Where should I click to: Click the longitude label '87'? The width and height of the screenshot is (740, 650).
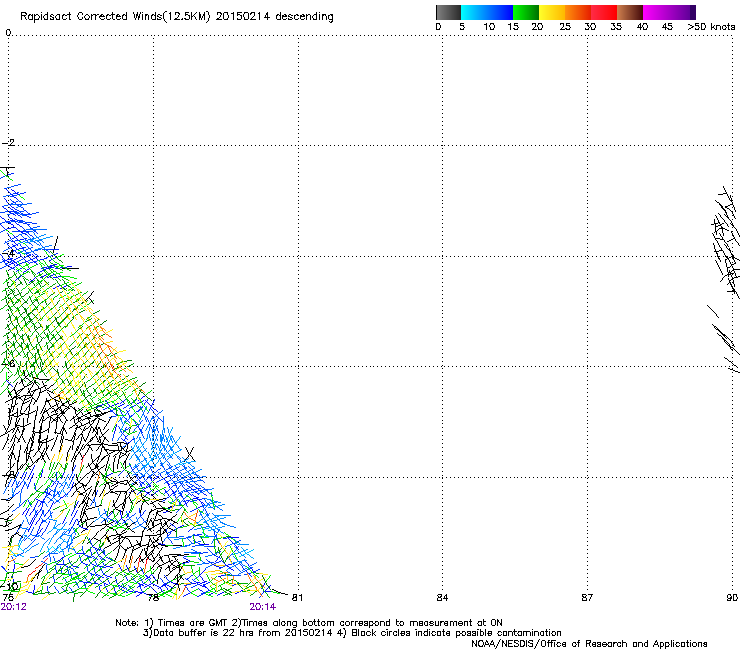pyautogui.click(x=587, y=598)
